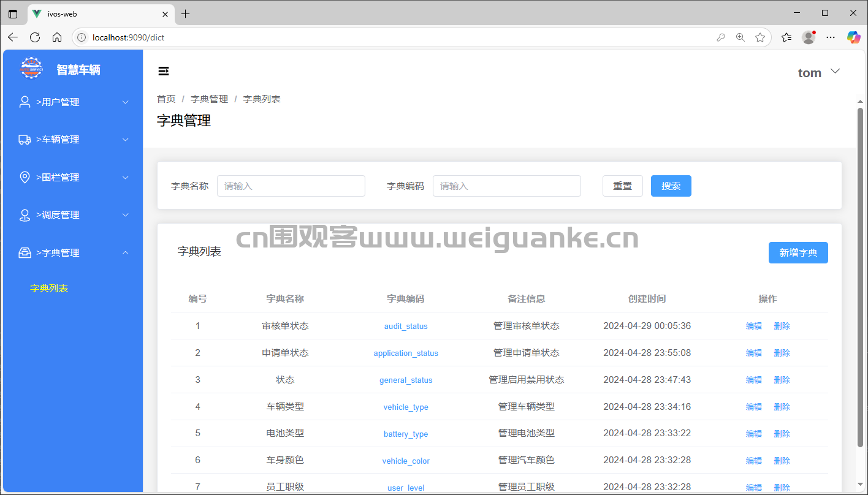The height and width of the screenshot is (495, 868).
Task: Open the password key icon in address bar
Action: (x=721, y=37)
